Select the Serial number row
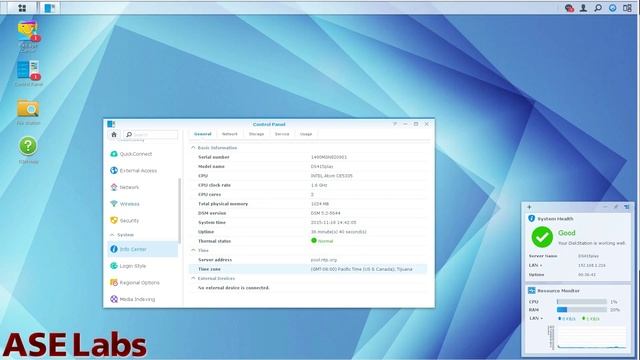The image size is (640, 360). [x=308, y=157]
